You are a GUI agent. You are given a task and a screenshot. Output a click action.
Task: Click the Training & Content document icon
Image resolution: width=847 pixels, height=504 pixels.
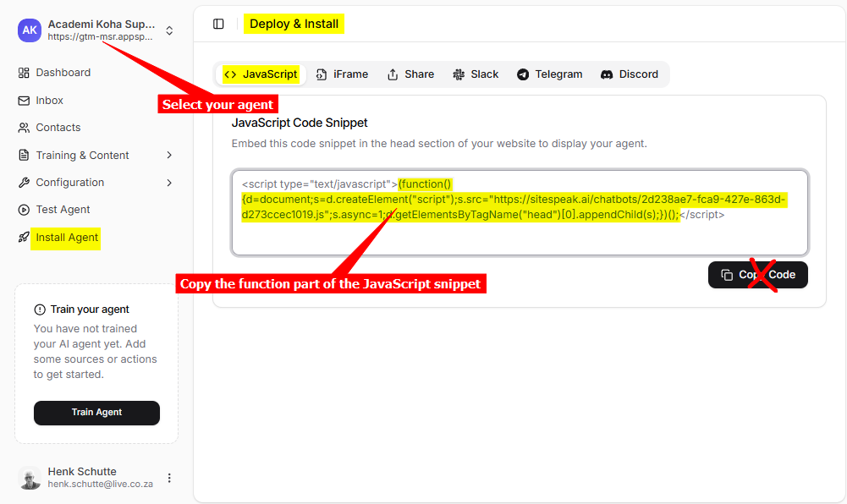tap(24, 156)
